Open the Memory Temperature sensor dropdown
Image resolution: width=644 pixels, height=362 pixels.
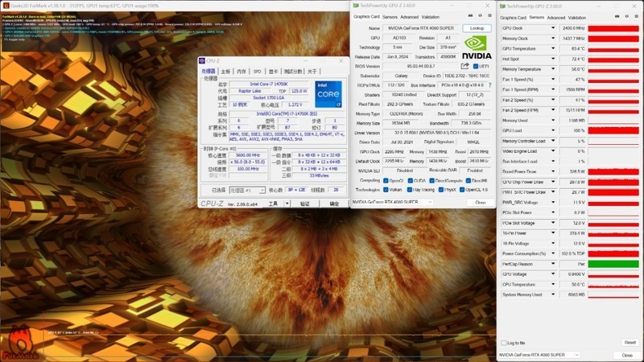[553, 69]
